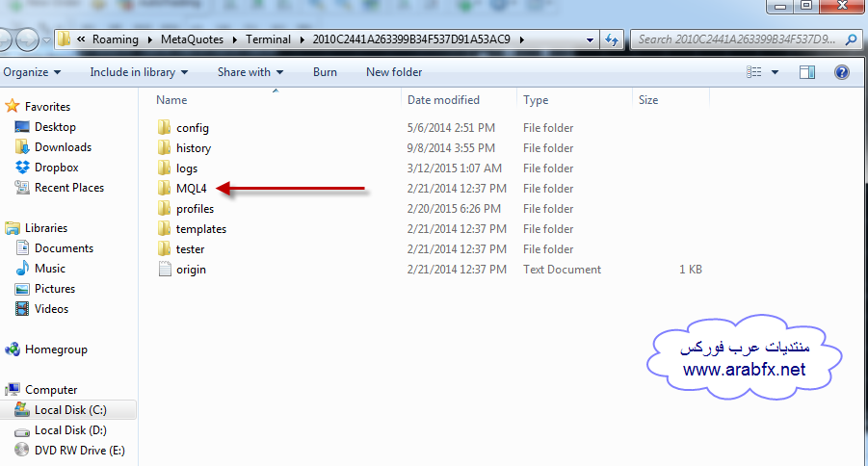Select the origin text document icon
Viewport: 868px width, 466px height.
[165, 269]
